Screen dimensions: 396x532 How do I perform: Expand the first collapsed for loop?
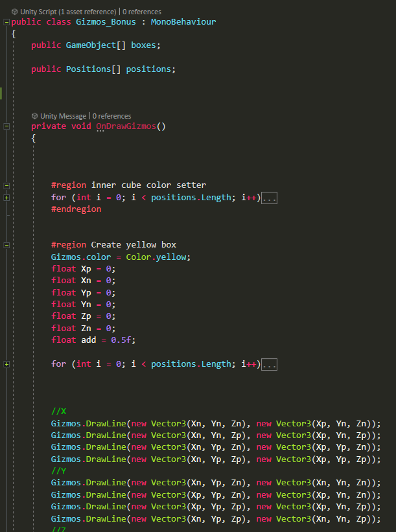6,198
